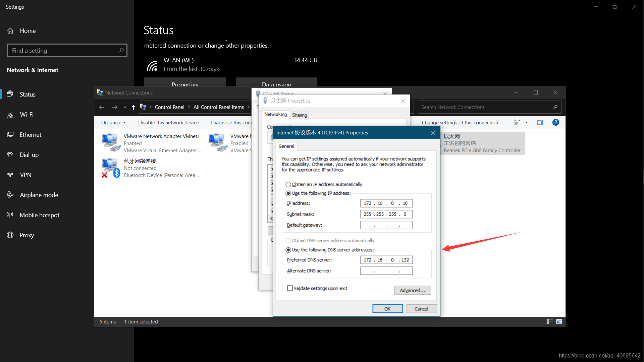Image resolution: width=644 pixels, height=362 pixels.
Task: Select the second VMware adapter icon
Action: pyautogui.click(x=218, y=142)
